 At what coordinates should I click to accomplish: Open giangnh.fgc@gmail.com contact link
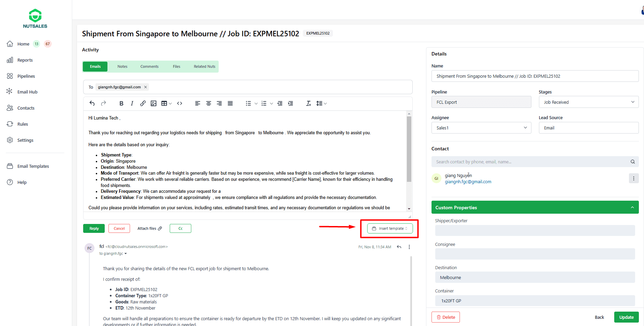[x=468, y=182]
